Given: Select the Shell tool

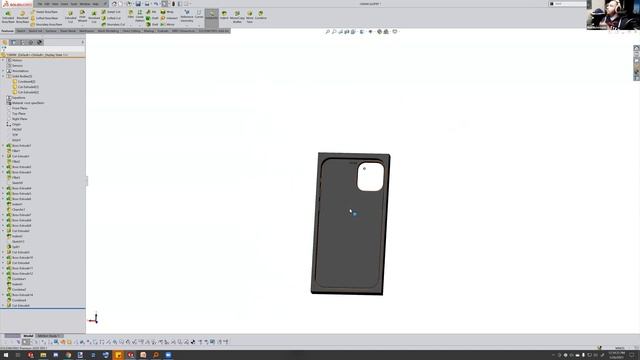Looking at the screenshot, I should tap(152, 24).
